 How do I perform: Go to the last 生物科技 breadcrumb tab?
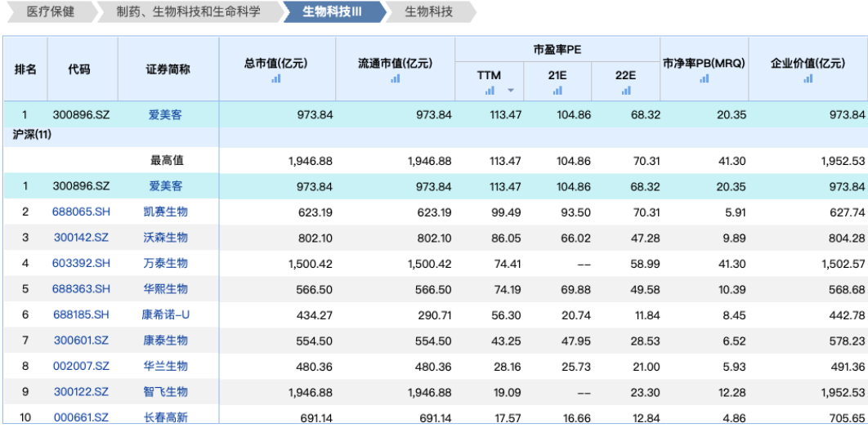[428, 12]
